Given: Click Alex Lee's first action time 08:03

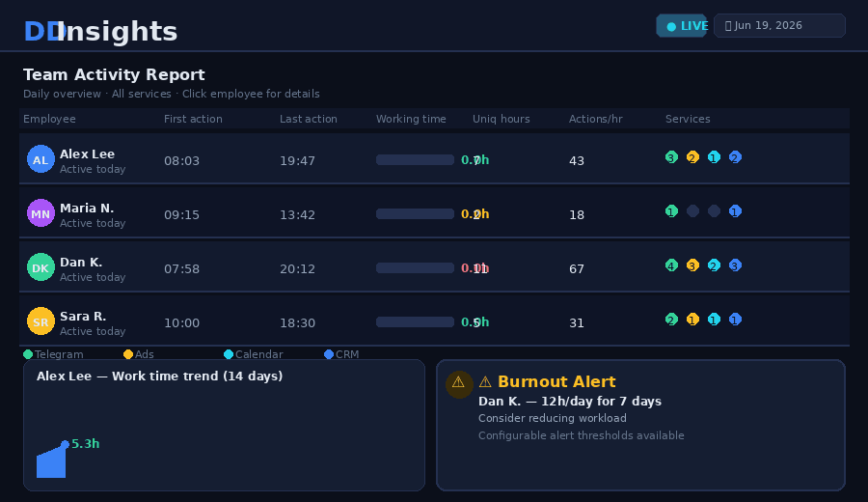Looking at the screenshot, I should pyautogui.click(x=181, y=161).
